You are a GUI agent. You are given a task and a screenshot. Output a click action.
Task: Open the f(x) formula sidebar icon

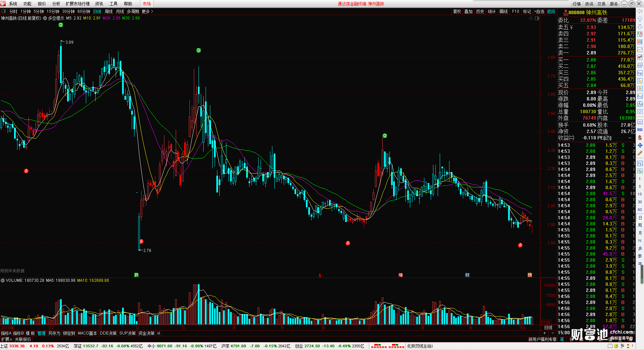(640, 104)
